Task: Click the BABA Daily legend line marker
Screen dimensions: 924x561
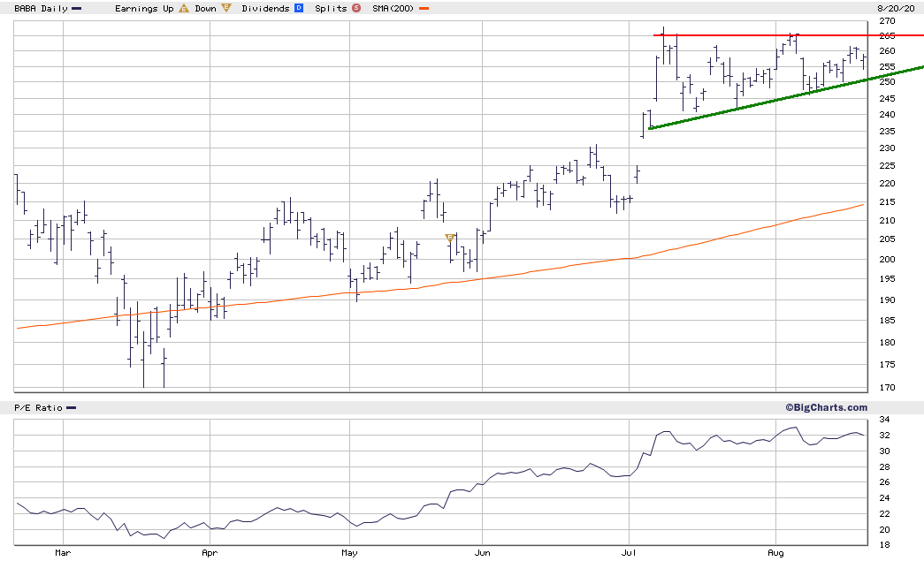Action: pos(77,9)
